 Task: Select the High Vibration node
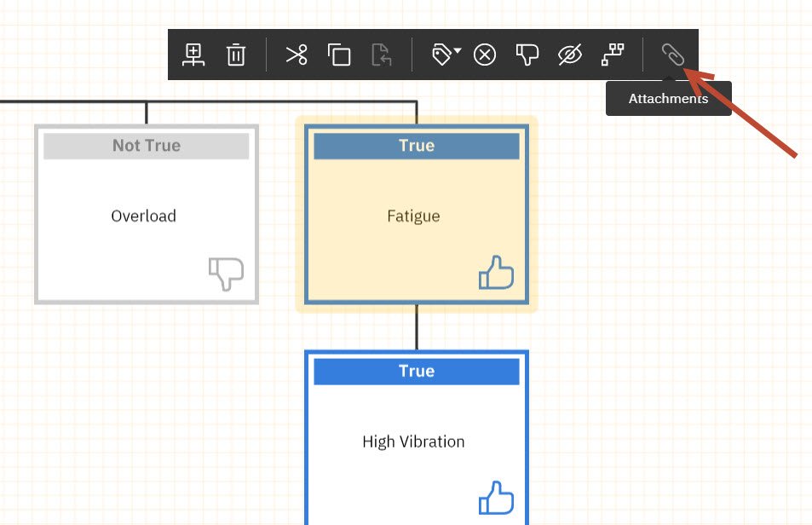(417, 437)
